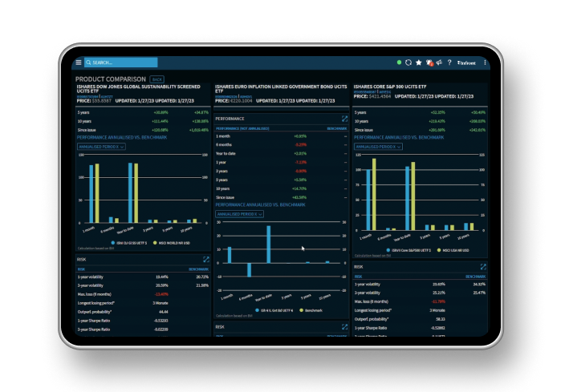Click 'Performance (not annualised)' column header
The image size is (565, 392).
pyautogui.click(x=242, y=128)
